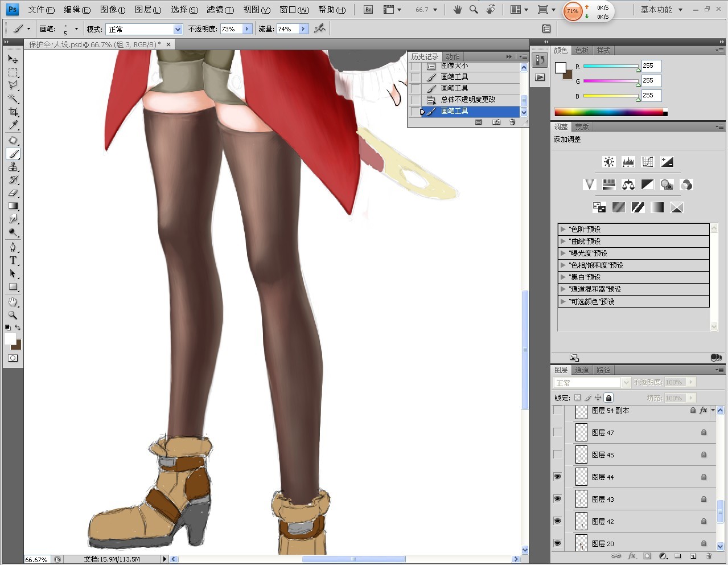Hide layer 图层 44 using its eye
728x565 pixels.
[x=558, y=477]
